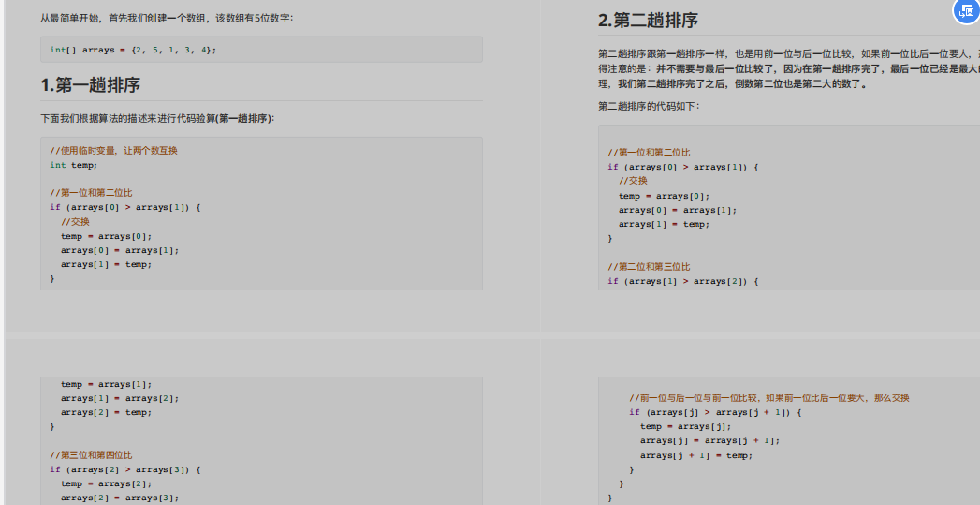Screen dimensions: 980x505
Task: Click the sentence starting "下面我们根据算法的描述"
Action: (157, 118)
